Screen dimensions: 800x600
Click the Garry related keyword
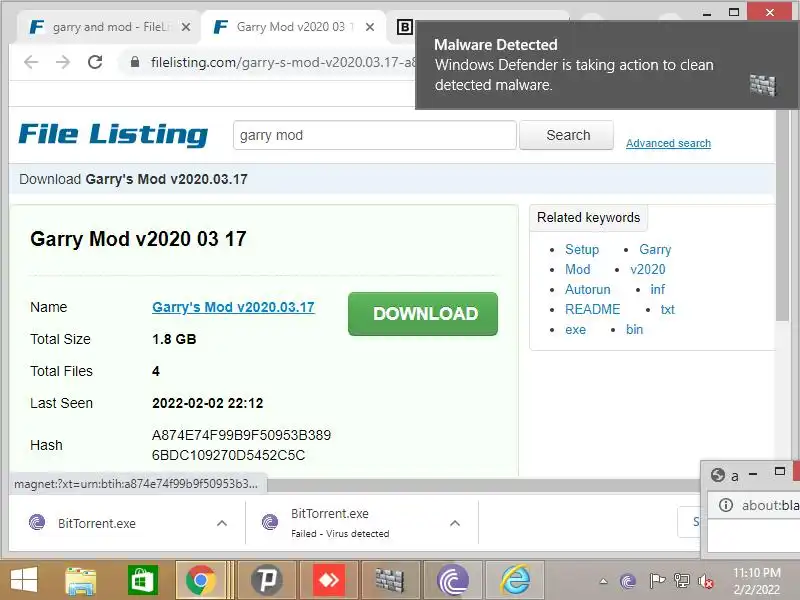point(655,249)
